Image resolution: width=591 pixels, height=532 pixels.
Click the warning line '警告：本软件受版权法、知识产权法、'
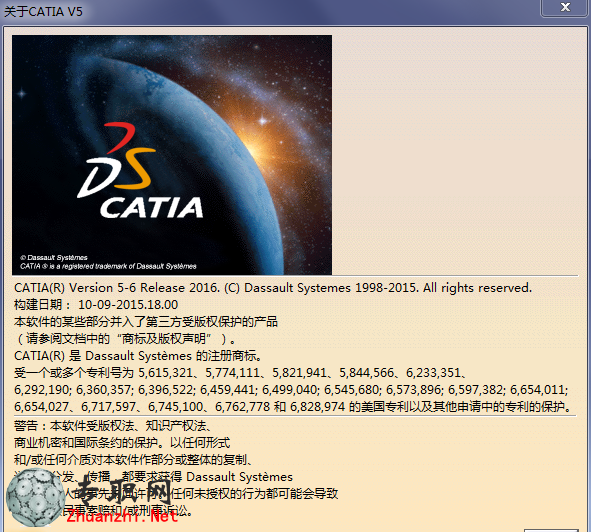[113, 426]
